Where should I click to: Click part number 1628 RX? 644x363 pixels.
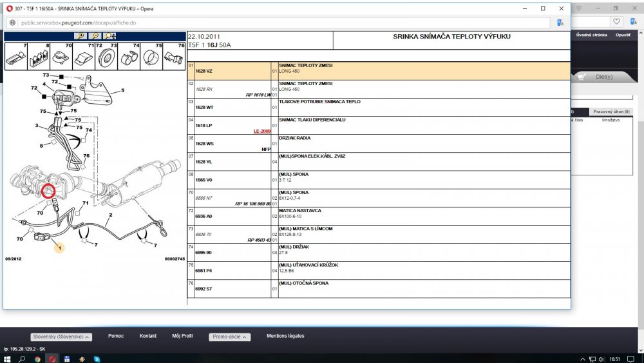[204, 89]
